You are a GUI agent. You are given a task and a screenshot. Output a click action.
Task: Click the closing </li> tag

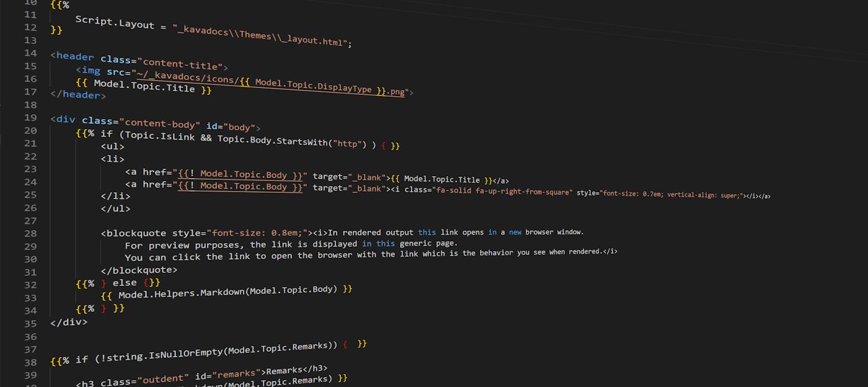115,195
